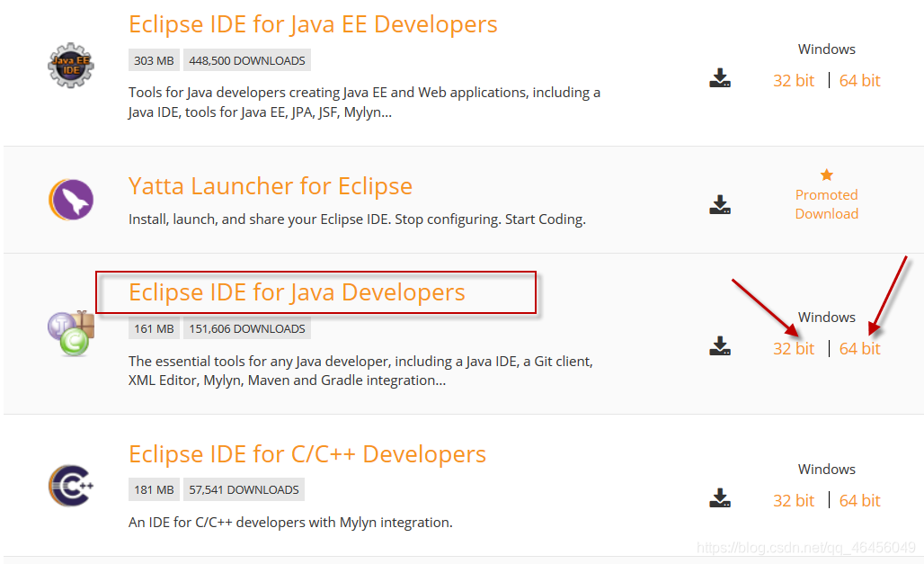Click the Java EE IDE gear icon
924x564 pixels.
point(71,66)
